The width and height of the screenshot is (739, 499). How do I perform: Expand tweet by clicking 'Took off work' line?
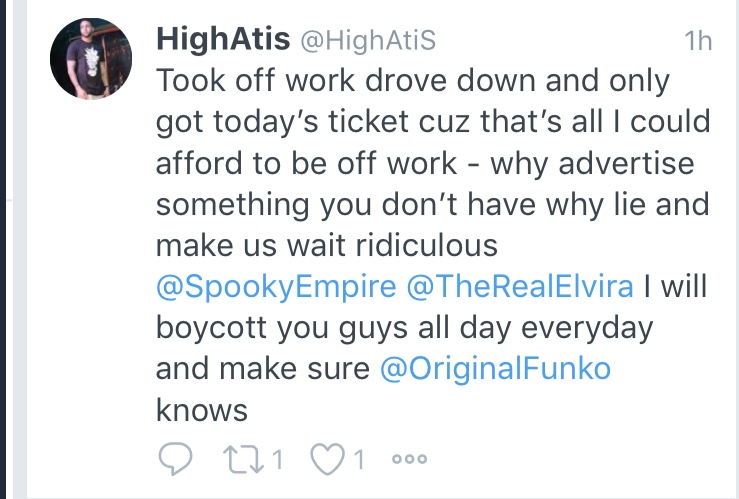pos(412,81)
